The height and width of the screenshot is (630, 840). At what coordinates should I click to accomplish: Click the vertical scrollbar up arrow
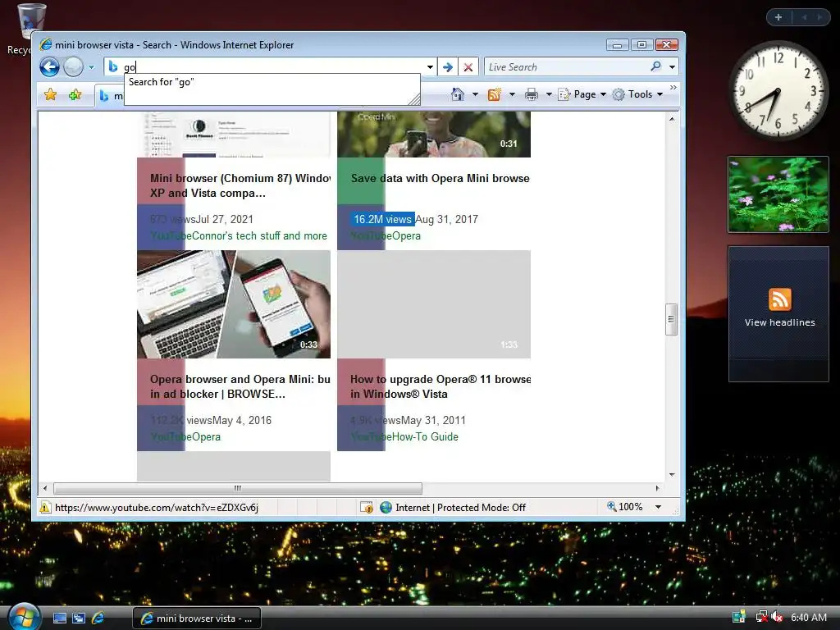(x=671, y=119)
